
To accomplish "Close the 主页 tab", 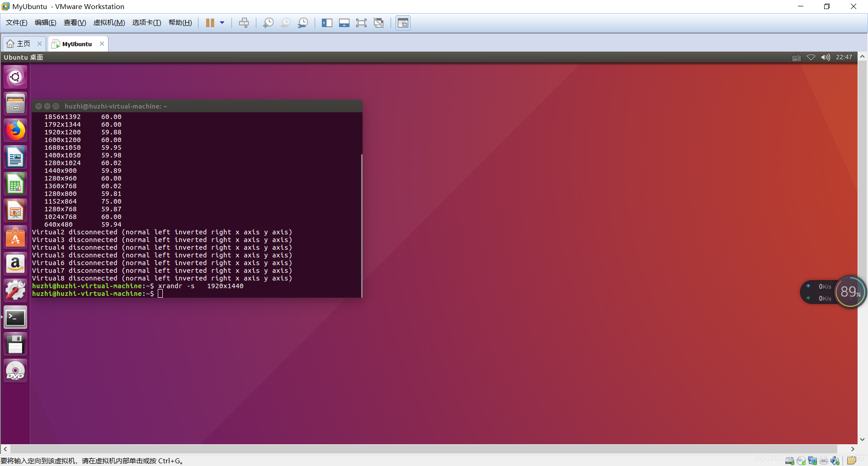I will click(39, 43).
